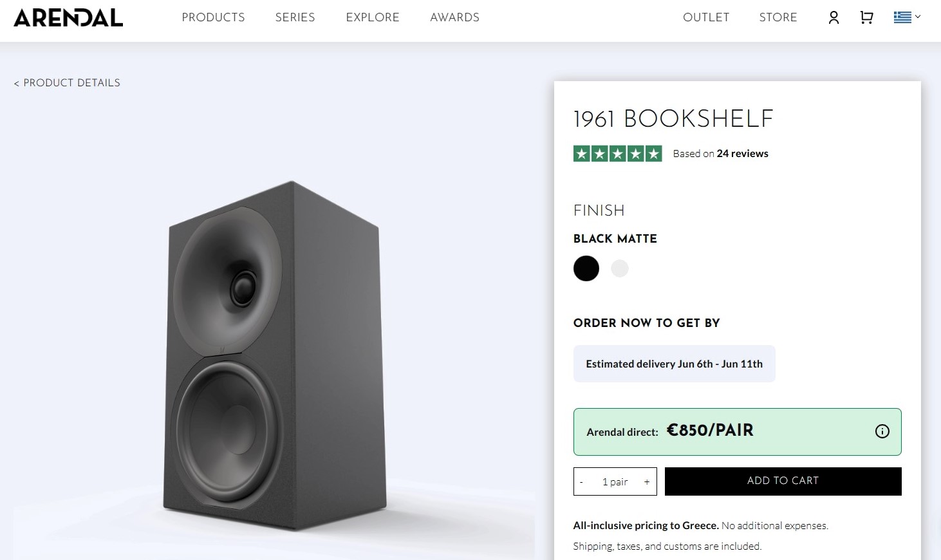941x560 pixels.
Task: Open the Products menu
Action: point(213,17)
